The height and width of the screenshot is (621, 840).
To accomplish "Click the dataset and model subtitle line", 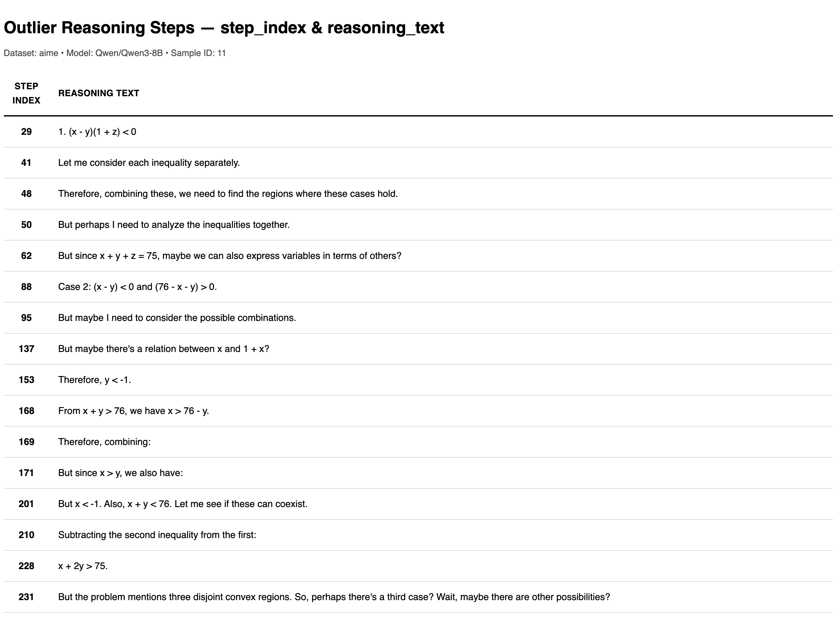I will click(115, 53).
